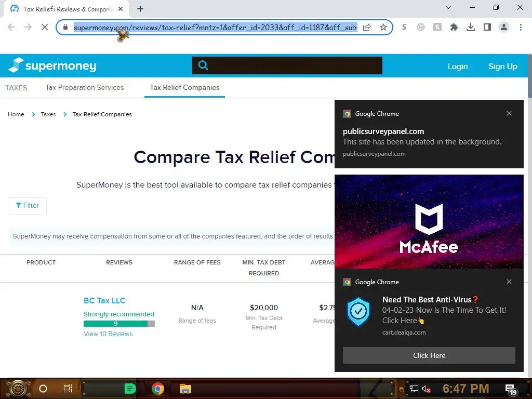Open the 6:47 PM clock
The width and height of the screenshot is (532, 399).
[465, 389]
